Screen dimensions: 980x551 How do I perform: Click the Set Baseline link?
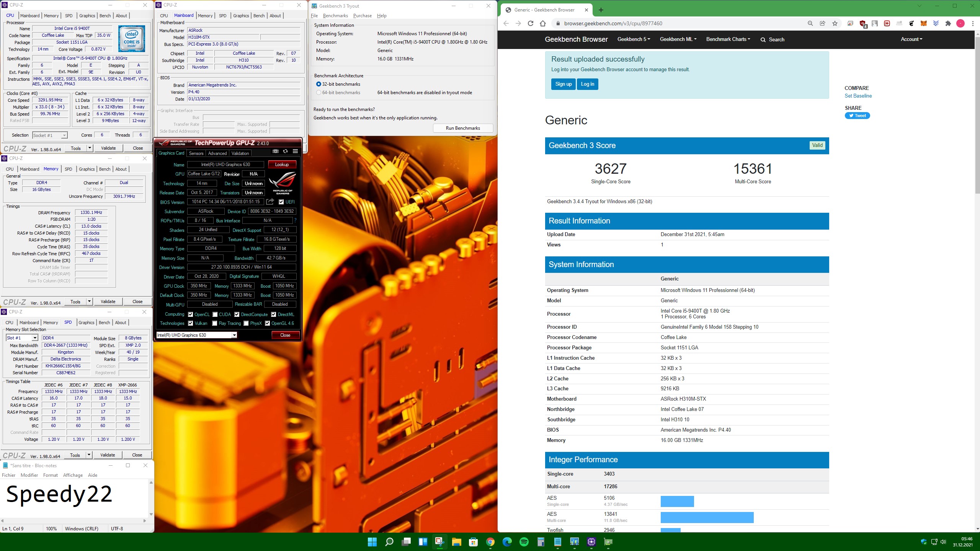[858, 96]
